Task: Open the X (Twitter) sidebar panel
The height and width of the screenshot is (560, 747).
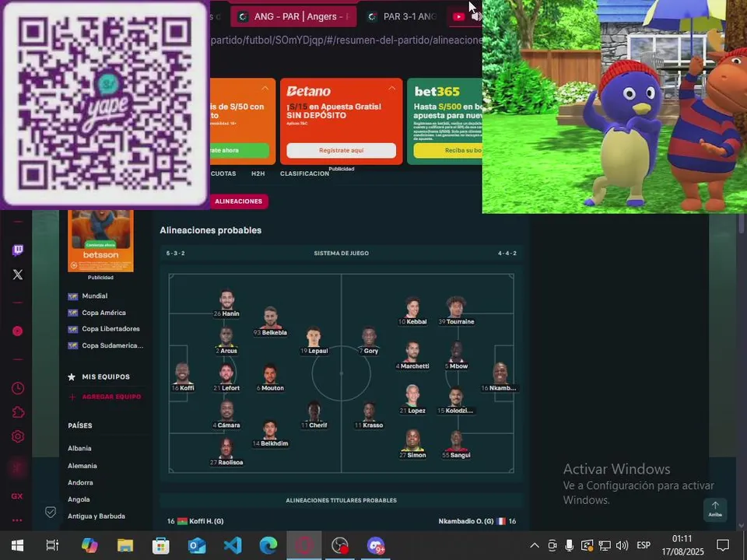Action: click(18, 275)
